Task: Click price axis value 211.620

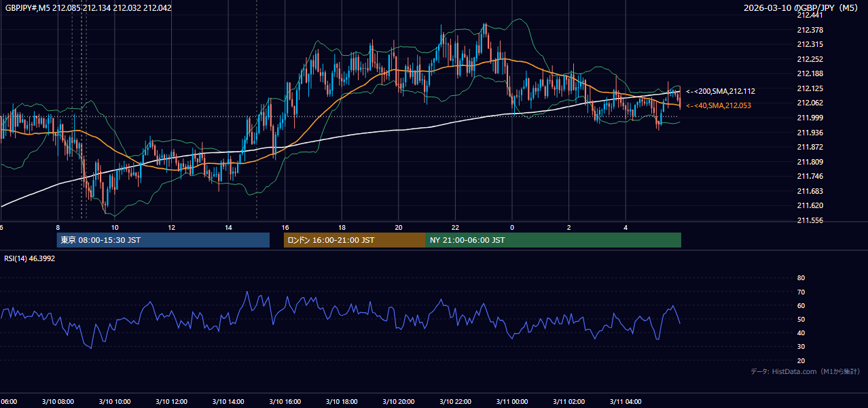Action: pyautogui.click(x=810, y=205)
